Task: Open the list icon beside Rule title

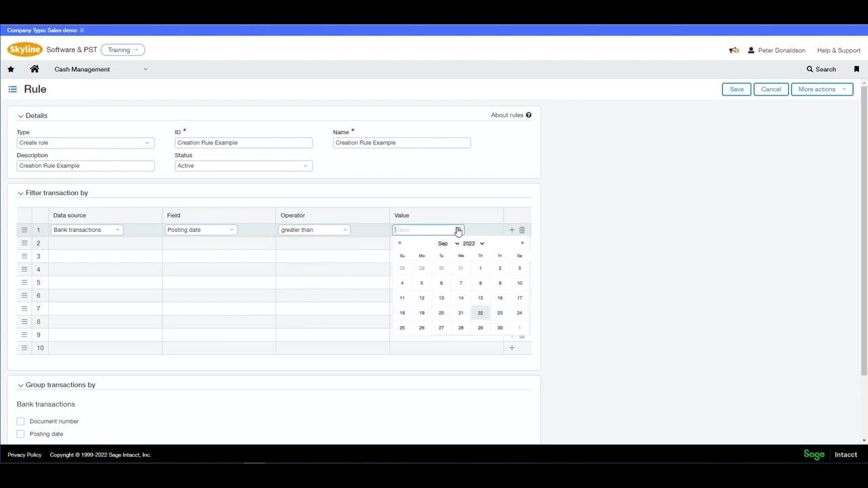Action: click(x=12, y=89)
